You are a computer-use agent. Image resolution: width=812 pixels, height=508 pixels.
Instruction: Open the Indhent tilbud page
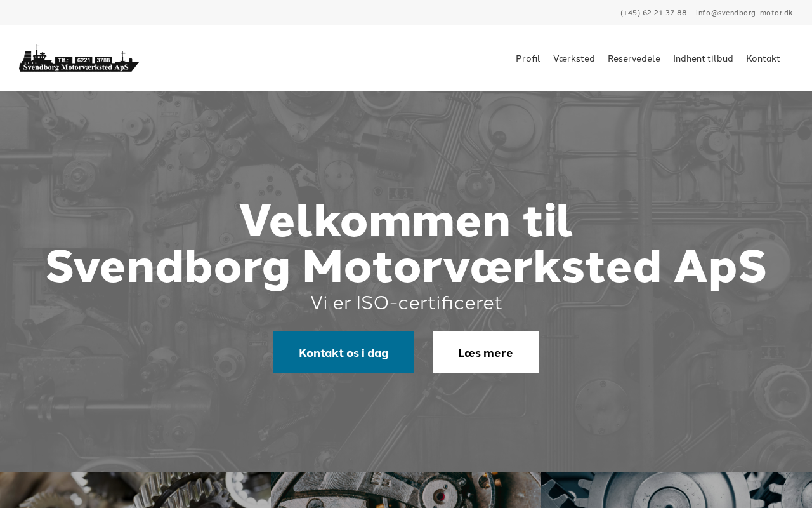pos(703,58)
